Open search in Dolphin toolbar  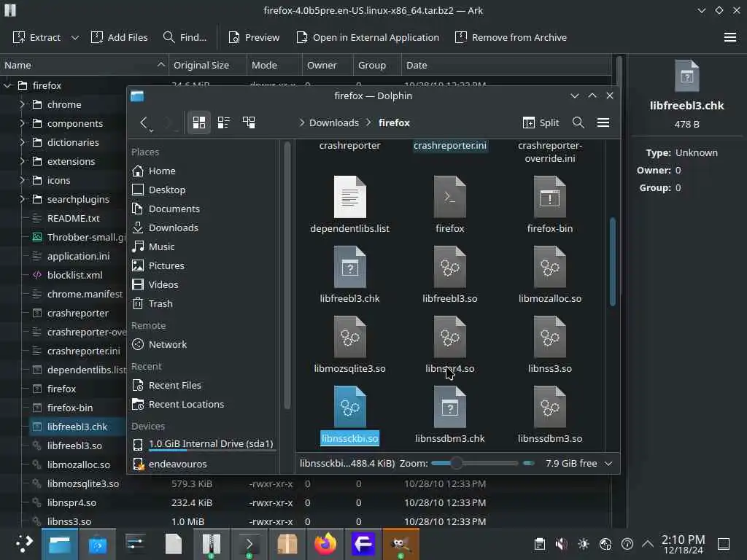click(x=578, y=122)
